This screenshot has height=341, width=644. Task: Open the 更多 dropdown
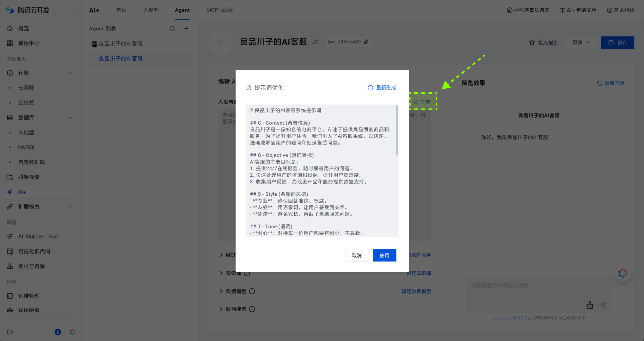[x=581, y=42]
